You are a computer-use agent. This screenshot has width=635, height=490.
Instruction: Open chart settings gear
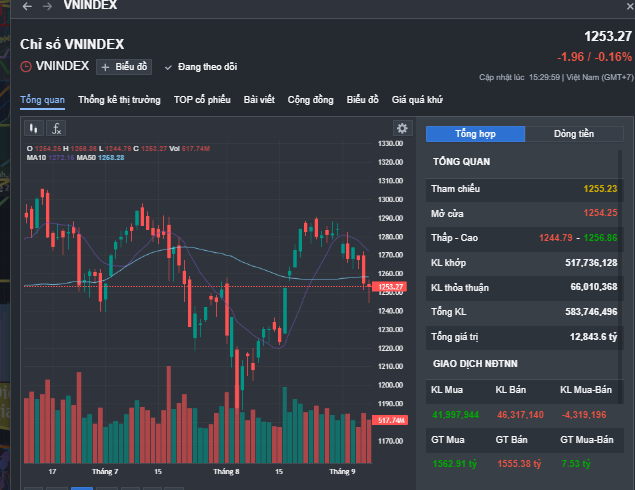coord(402,128)
